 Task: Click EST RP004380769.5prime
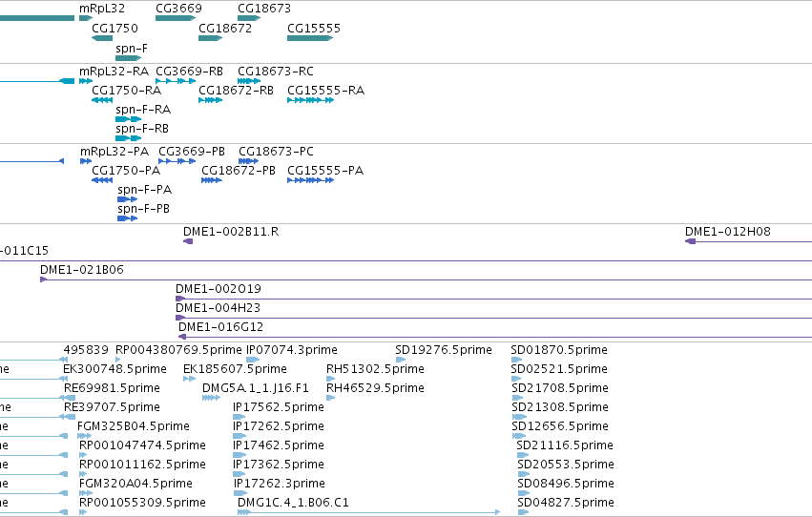[x=178, y=350]
